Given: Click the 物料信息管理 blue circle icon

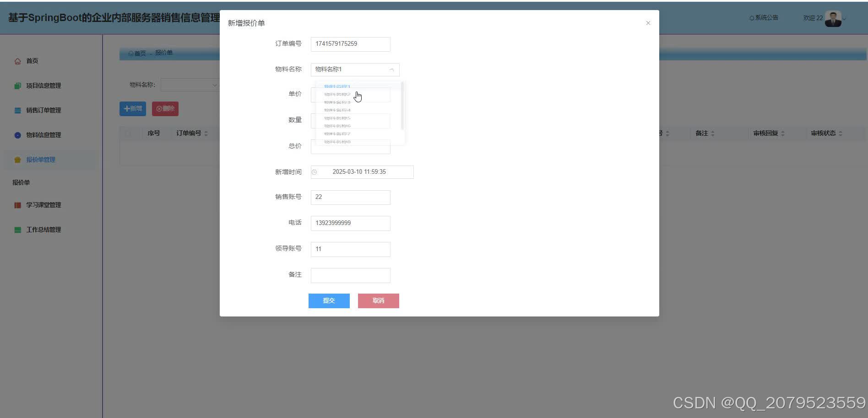Looking at the screenshot, I should pyautogui.click(x=17, y=135).
